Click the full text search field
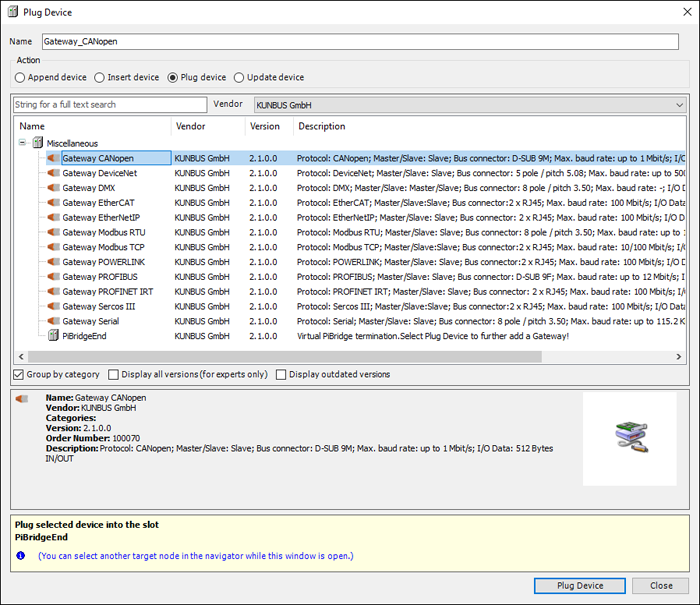 tap(110, 104)
